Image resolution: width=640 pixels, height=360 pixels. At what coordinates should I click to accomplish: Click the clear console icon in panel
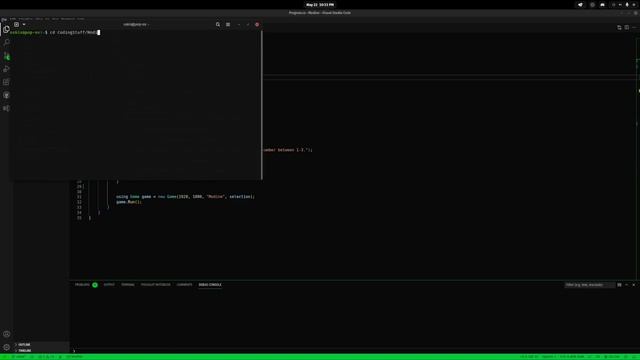click(619, 285)
